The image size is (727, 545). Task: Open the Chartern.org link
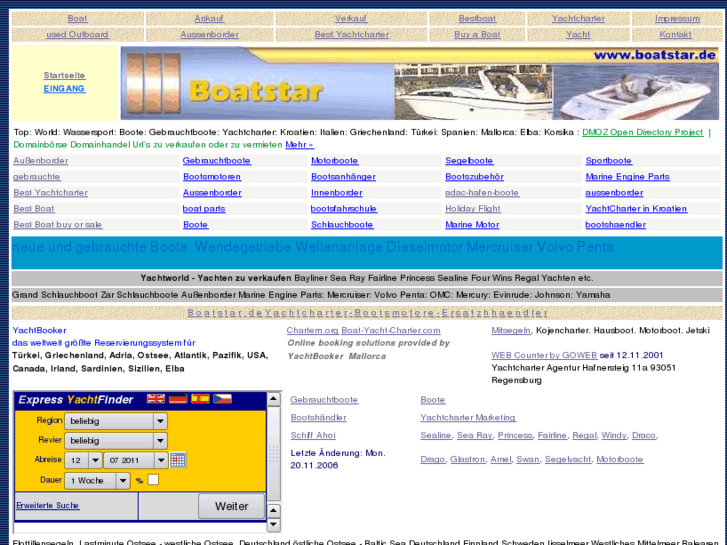pyautogui.click(x=312, y=330)
